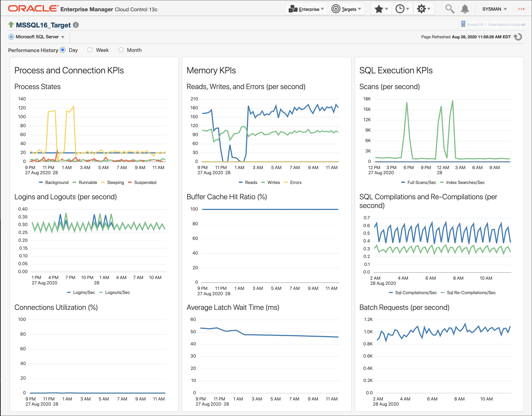Open the History clock menu

click(402, 9)
